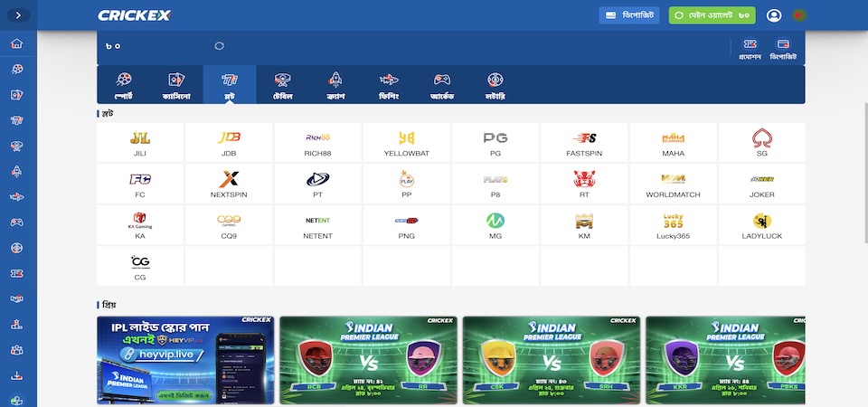Open the FASTSPIN slot provider

[x=584, y=143]
